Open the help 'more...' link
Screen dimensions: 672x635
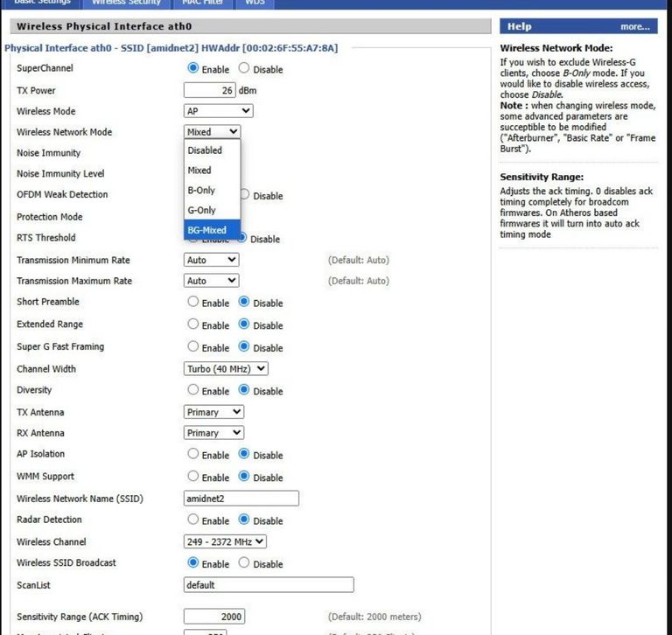[x=634, y=27]
